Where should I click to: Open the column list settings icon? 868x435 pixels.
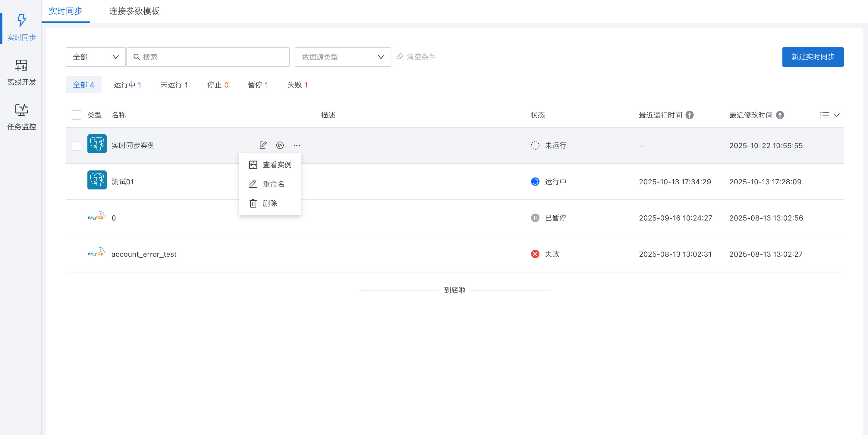(824, 115)
